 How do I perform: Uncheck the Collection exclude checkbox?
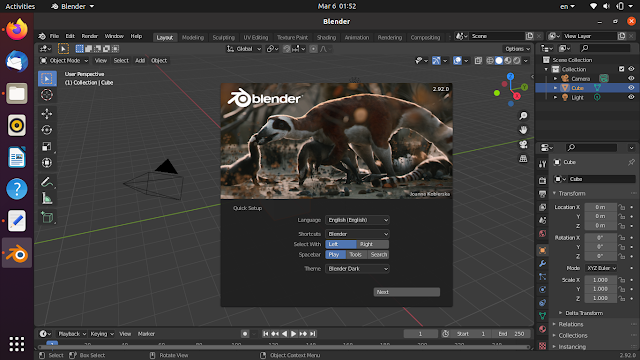622,69
